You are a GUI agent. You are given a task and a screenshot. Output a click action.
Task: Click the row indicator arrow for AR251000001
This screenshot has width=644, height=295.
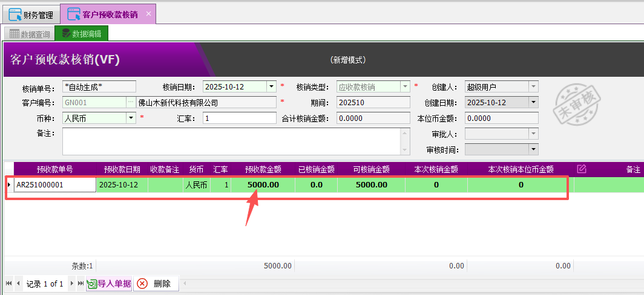pyautogui.click(x=8, y=184)
